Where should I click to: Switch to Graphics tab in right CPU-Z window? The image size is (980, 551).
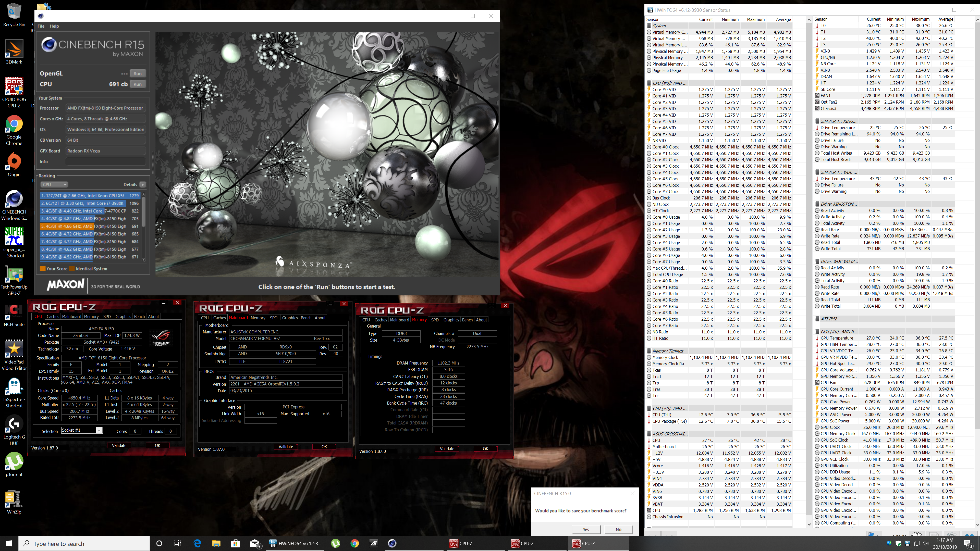pos(451,320)
